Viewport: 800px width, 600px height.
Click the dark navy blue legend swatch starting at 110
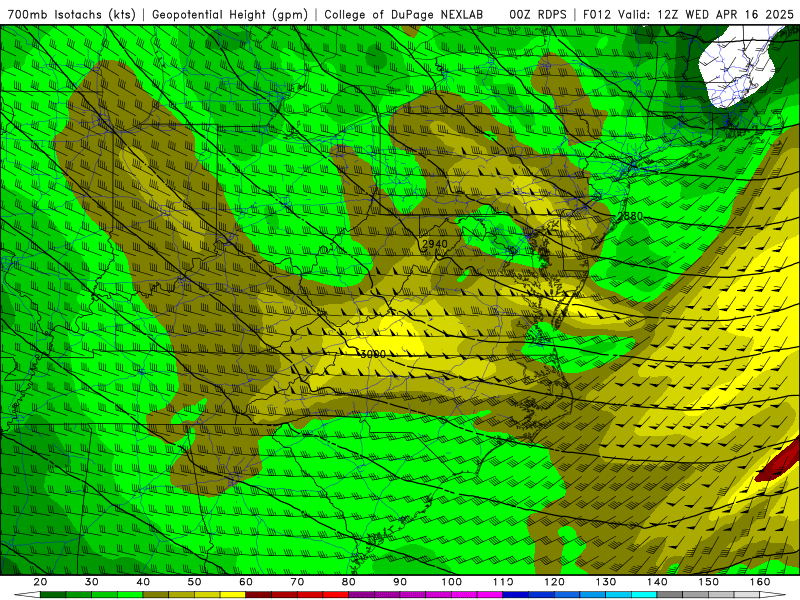[x=516, y=595]
